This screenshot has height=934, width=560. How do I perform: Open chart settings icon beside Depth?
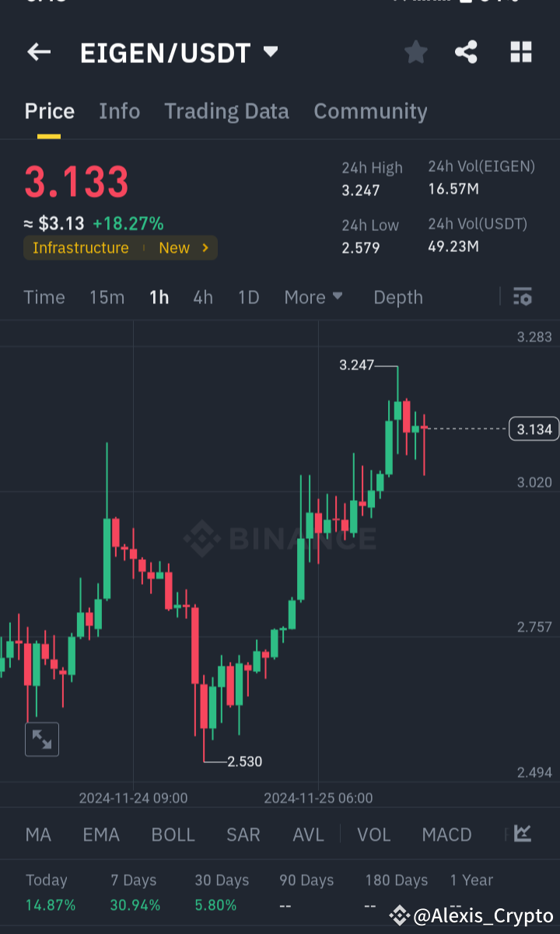click(x=522, y=297)
